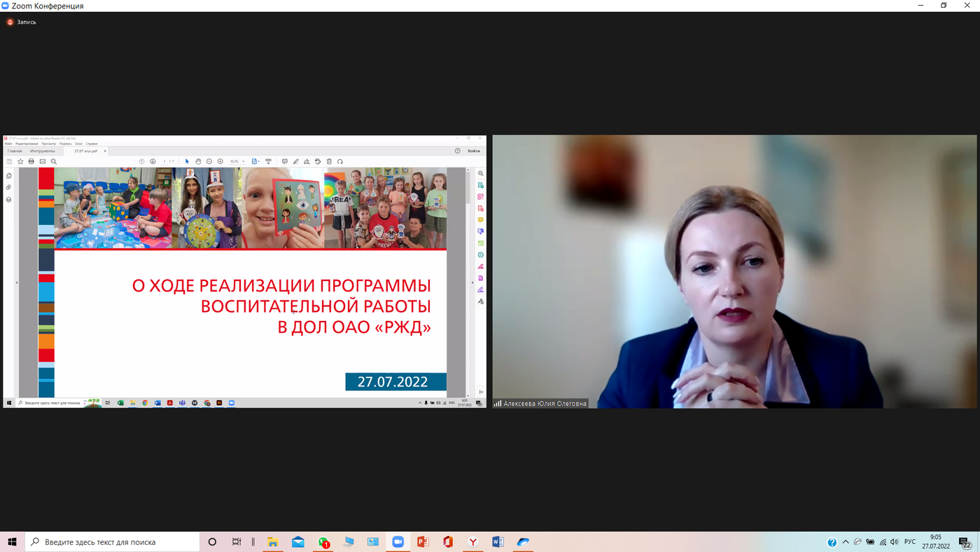
Task: Click the Алексеева Юлия Олеговна name label
Action: (x=545, y=403)
